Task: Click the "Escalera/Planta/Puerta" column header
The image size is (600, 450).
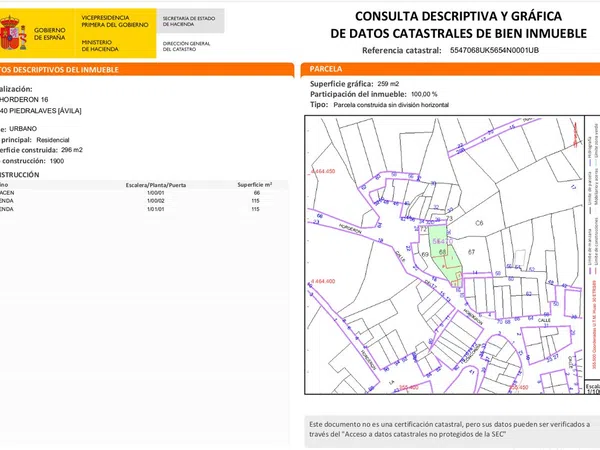Action: tap(156, 185)
